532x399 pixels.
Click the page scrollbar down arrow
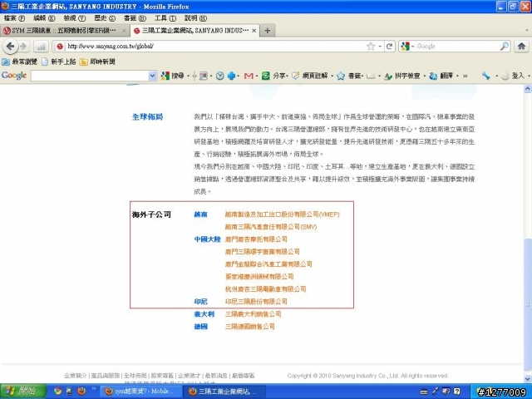[527, 379]
